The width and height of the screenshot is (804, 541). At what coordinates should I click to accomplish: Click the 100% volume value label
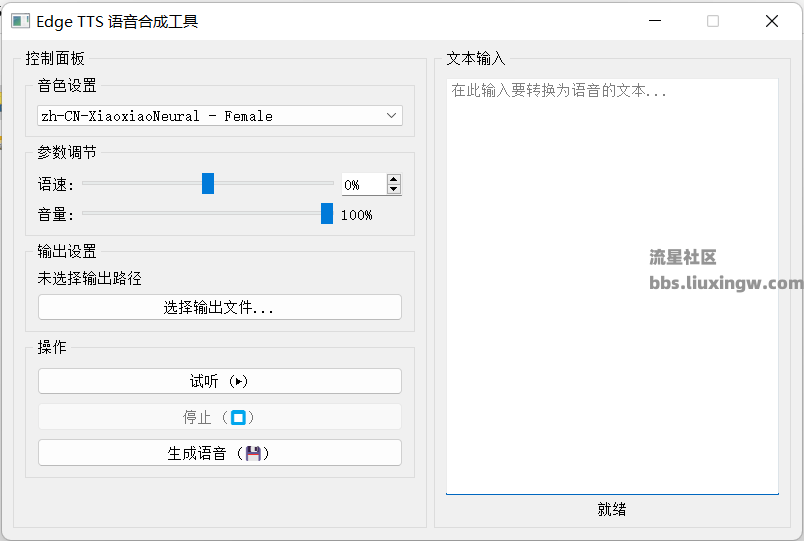(x=356, y=215)
